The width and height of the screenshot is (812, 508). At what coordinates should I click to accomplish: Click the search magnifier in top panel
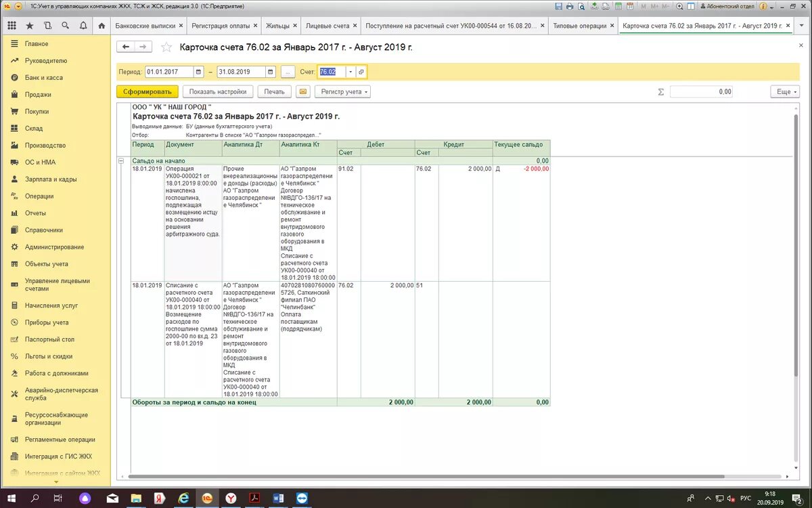click(66, 26)
